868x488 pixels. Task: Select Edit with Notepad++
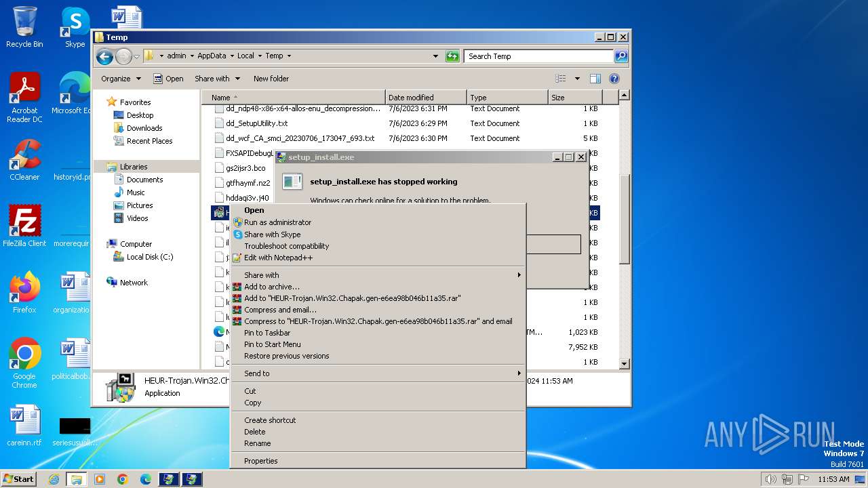click(x=378, y=258)
